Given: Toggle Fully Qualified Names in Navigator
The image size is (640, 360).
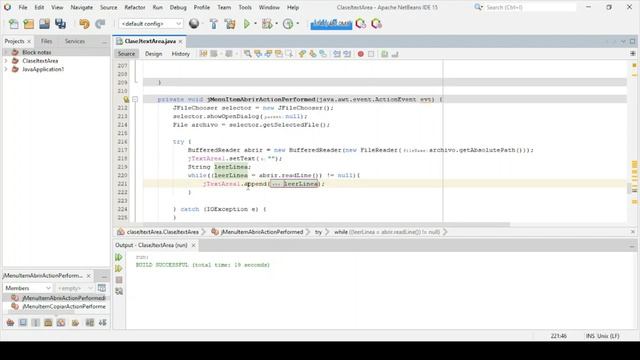Looking at the screenshot, I should (x=75, y=322).
